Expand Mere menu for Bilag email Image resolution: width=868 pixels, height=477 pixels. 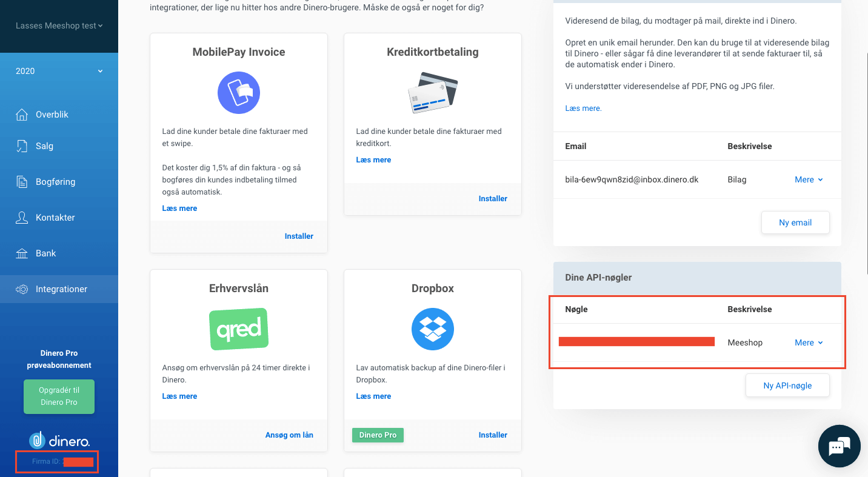[809, 179]
